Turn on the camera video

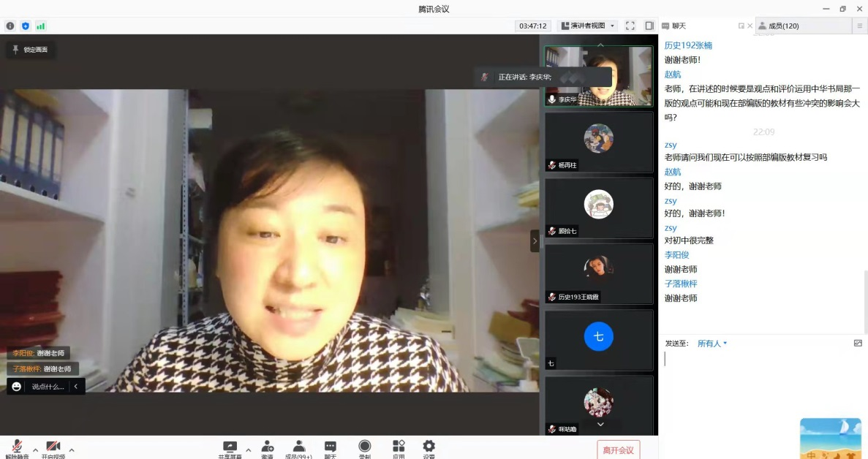pos(53,448)
